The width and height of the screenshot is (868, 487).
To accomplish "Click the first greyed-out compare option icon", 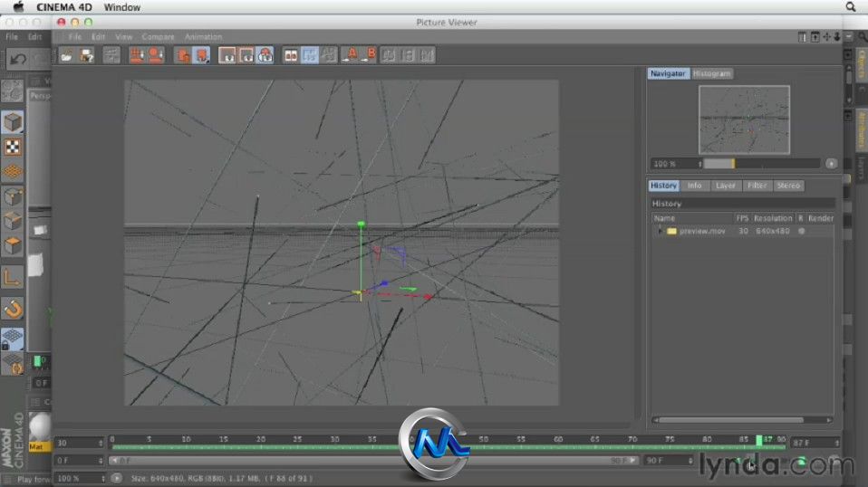I will (389, 55).
